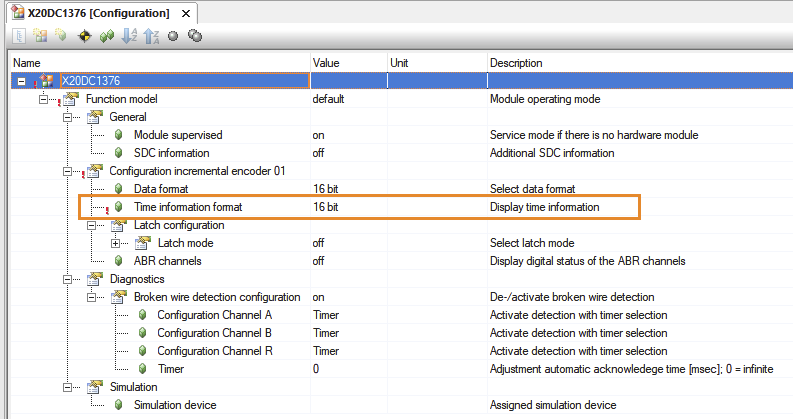
Task: Click the Simulation group icon
Action: [95, 387]
